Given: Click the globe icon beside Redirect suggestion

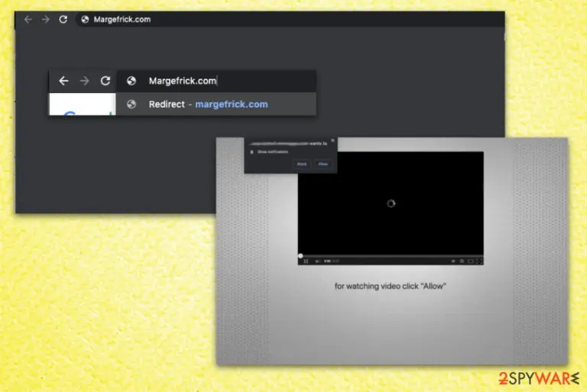Looking at the screenshot, I should [131, 104].
